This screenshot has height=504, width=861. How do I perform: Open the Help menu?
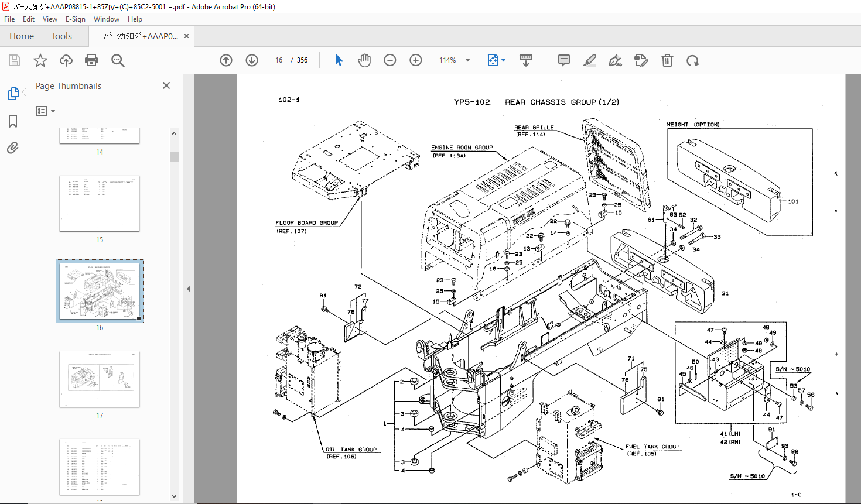[135, 19]
